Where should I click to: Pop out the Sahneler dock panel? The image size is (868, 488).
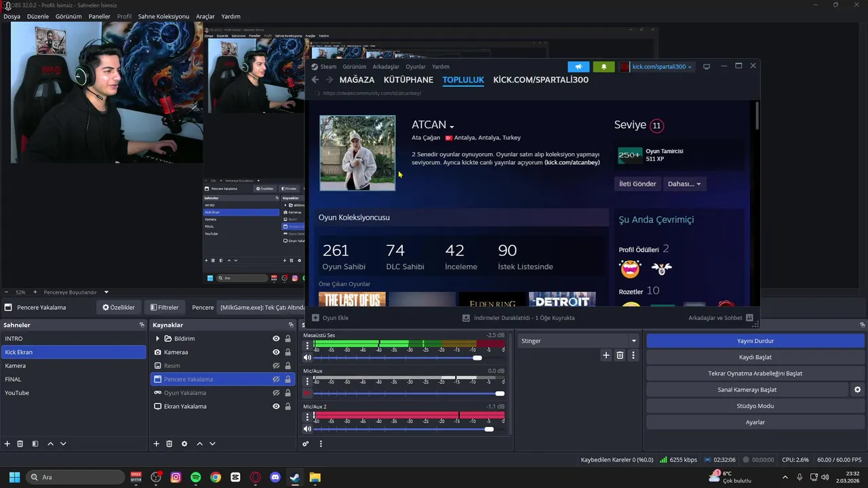(142, 325)
